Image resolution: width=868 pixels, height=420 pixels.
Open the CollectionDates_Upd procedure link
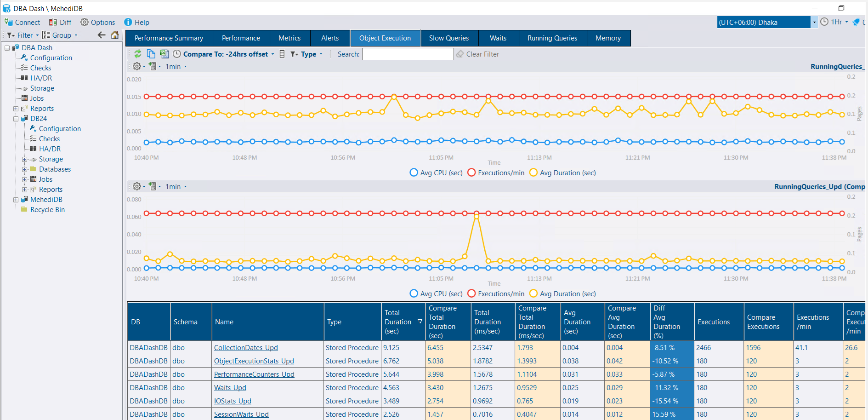pos(246,348)
